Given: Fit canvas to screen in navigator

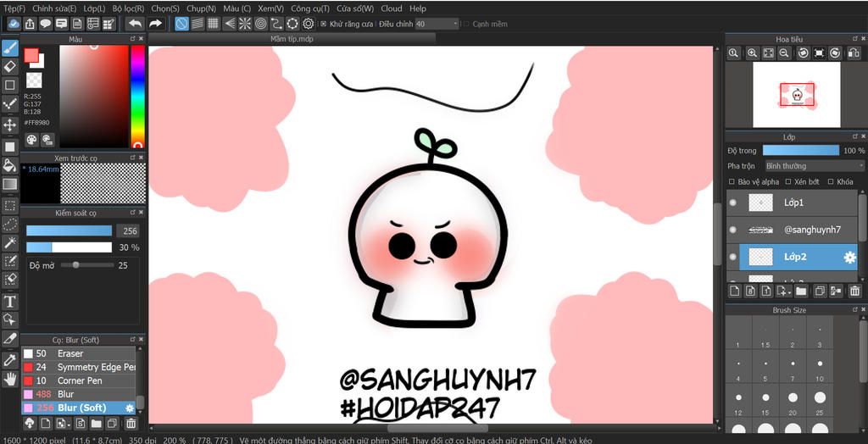Looking at the screenshot, I should pos(768,53).
